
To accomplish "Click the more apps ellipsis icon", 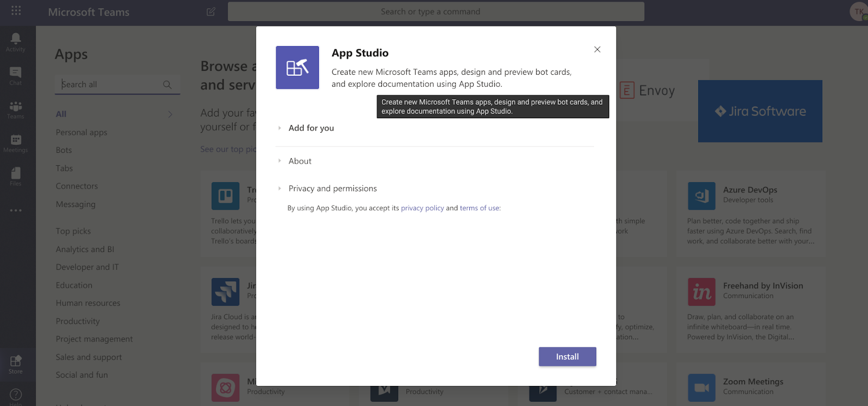I will (x=16, y=210).
